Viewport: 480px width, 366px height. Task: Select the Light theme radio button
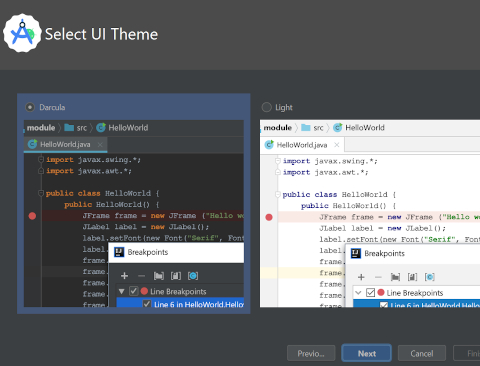267,107
